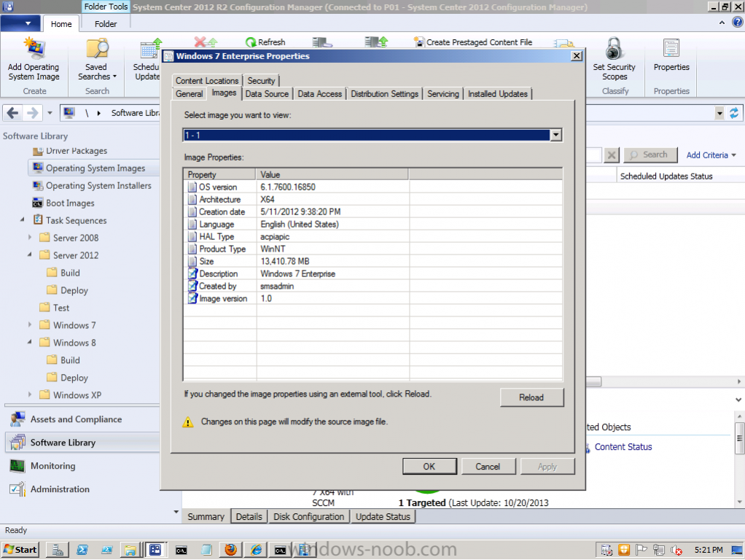The image size is (745, 560).
Task: Open the Update Status tab
Action: click(x=383, y=517)
